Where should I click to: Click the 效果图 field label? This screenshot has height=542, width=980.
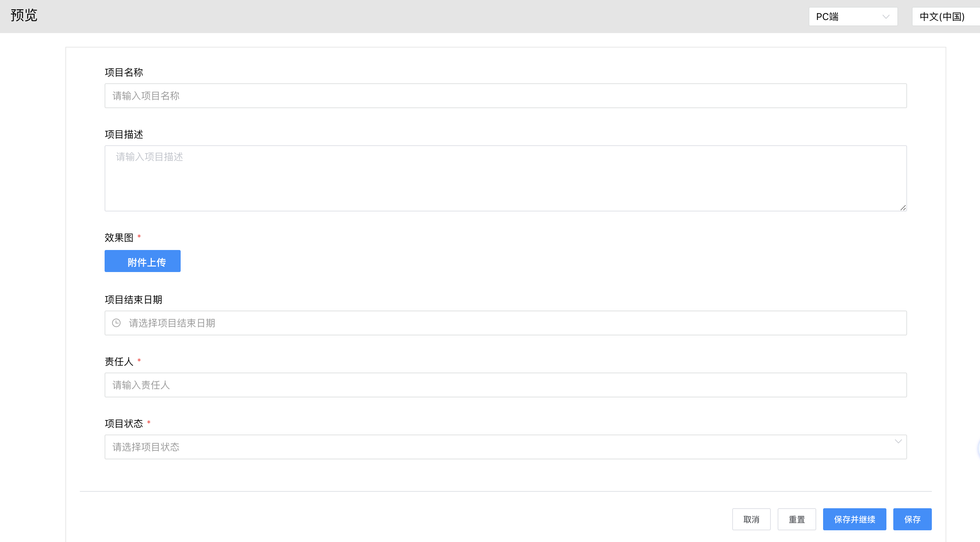click(119, 238)
